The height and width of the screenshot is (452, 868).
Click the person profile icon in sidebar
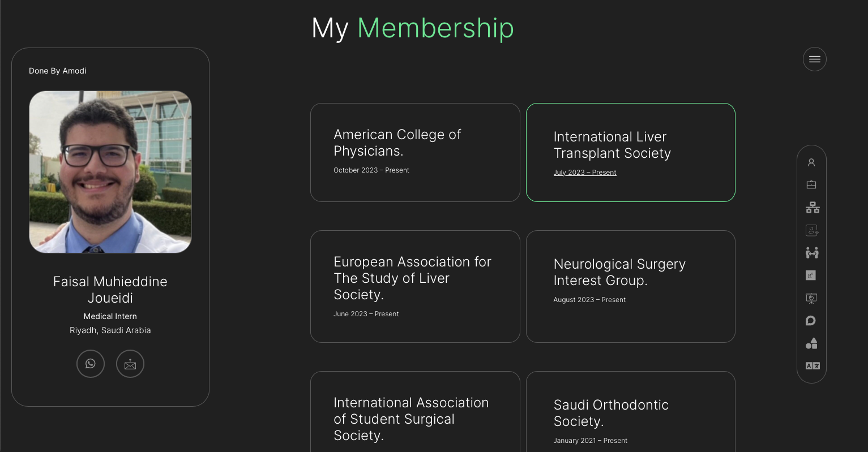click(811, 162)
